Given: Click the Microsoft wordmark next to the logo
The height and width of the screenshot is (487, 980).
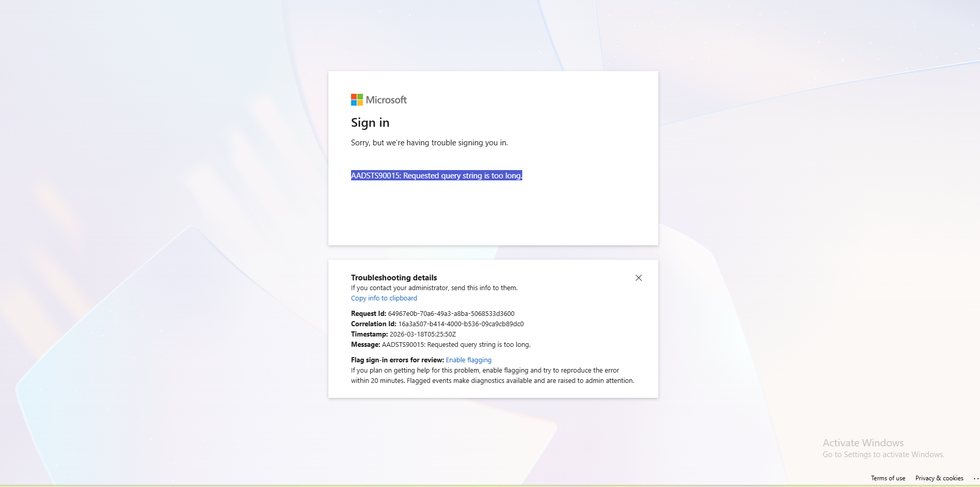Looking at the screenshot, I should coord(386,99).
